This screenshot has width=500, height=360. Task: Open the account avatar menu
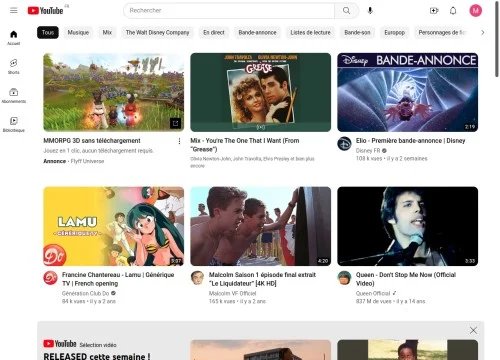[x=476, y=11]
